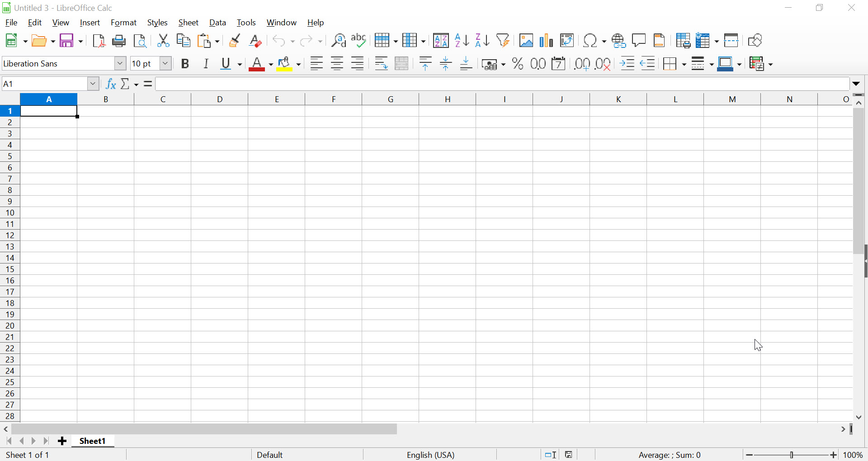Toggle Bold formatting
The height and width of the screenshot is (461, 868).
[185, 64]
